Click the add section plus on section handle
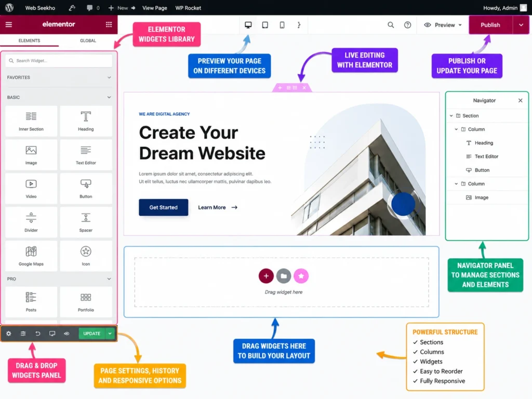532x399 pixels. (x=280, y=88)
